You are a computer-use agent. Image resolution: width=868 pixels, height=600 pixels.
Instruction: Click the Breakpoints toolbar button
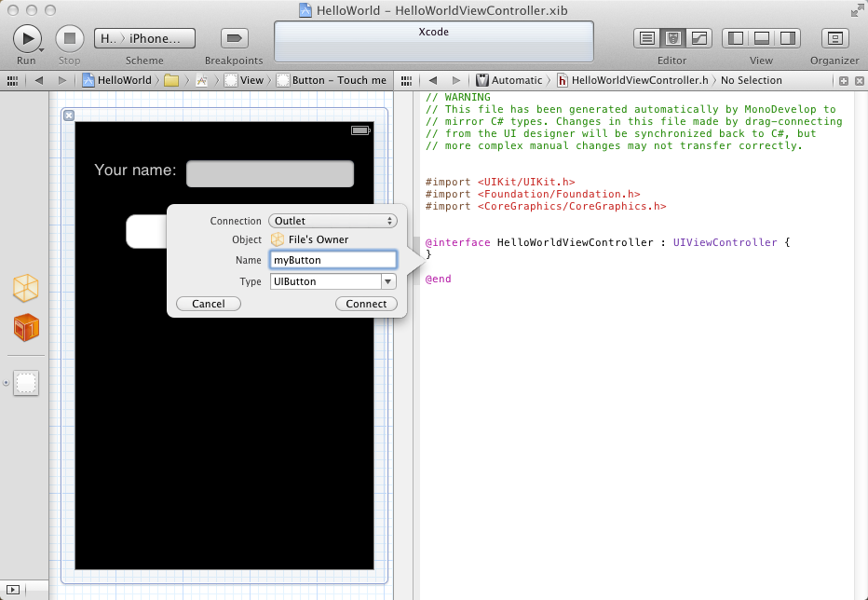pyautogui.click(x=234, y=38)
